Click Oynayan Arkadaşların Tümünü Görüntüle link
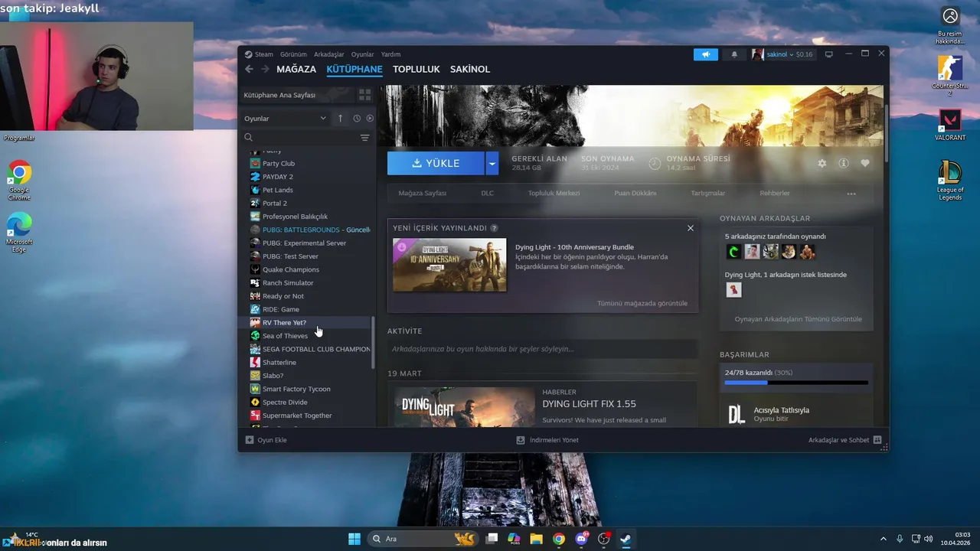Screen dimensions: 980x551 pyautogui.click(x=798, y=319)
